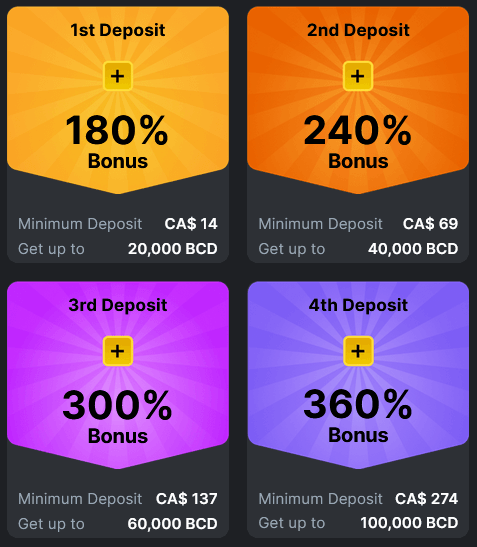Viewport: 477px width, 547px height.
Task: Click the 100,000 BCD reward value
Action: (x=409, y=523)
